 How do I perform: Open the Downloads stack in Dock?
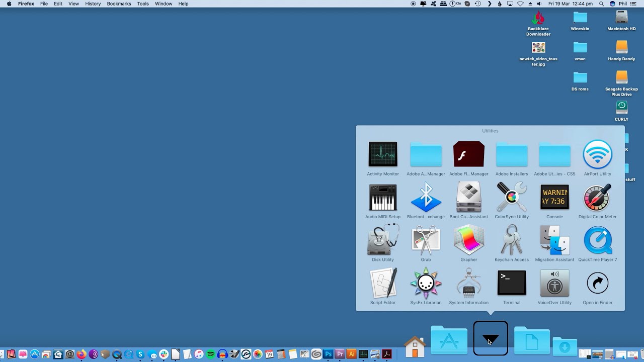(x=565, y=346)
